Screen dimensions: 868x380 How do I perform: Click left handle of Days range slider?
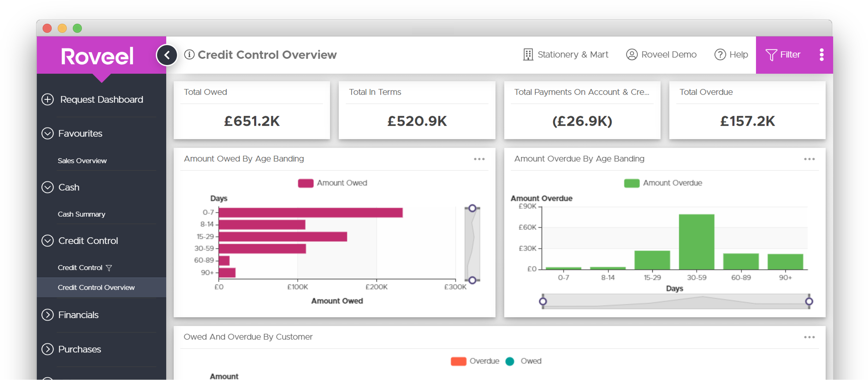click(543, 301)
